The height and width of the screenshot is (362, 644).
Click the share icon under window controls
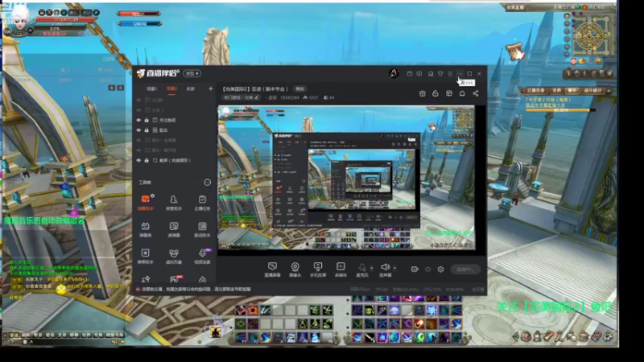pyautogui.click(x=476, y=93)
